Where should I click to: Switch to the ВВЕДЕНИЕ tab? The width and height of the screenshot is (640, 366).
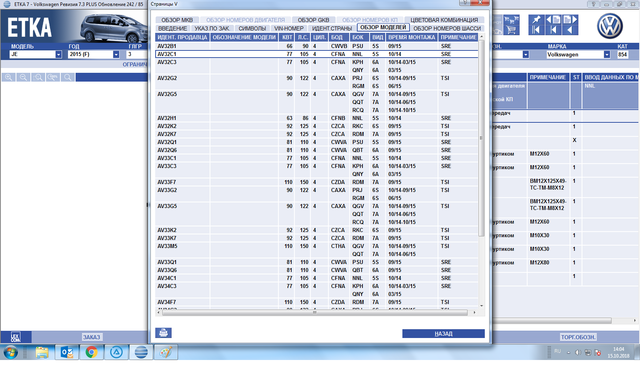click(172, 28)
